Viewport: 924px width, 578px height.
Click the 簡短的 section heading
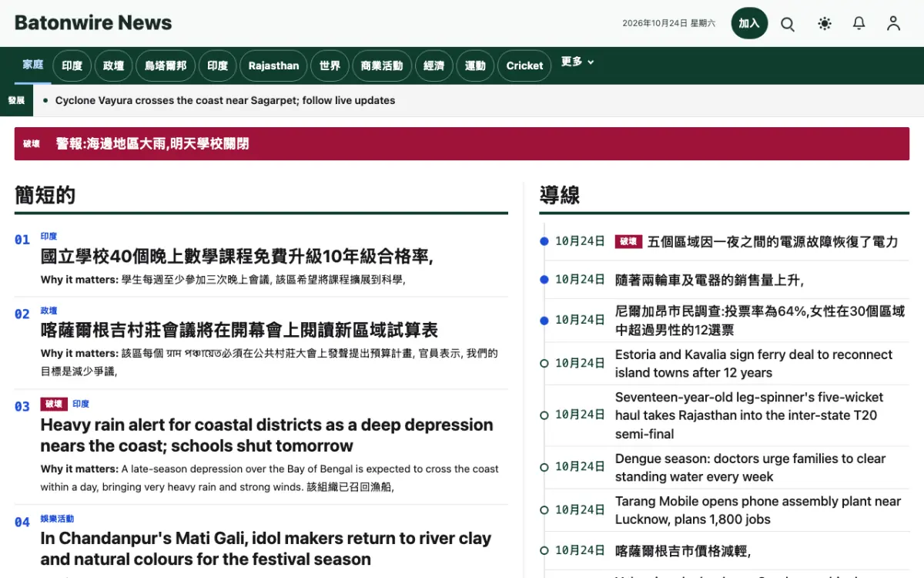click(45, 196)
